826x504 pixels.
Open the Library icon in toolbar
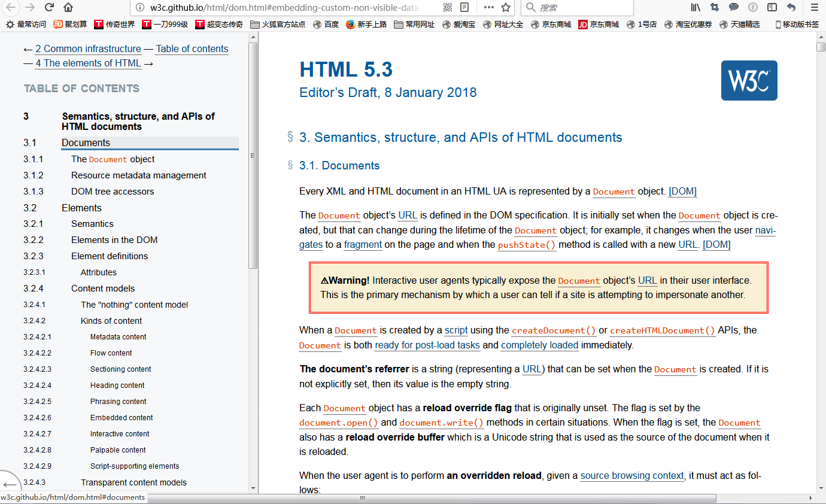[696, 7]
